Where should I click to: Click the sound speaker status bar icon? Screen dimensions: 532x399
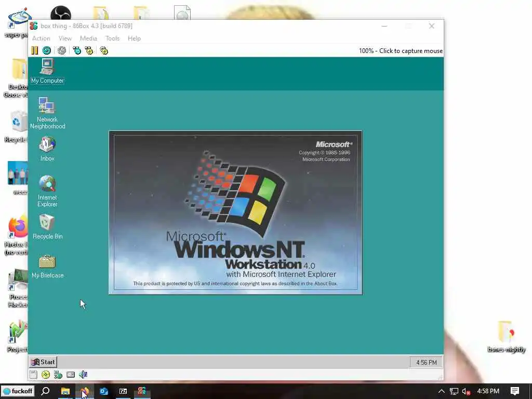point(83,375)
